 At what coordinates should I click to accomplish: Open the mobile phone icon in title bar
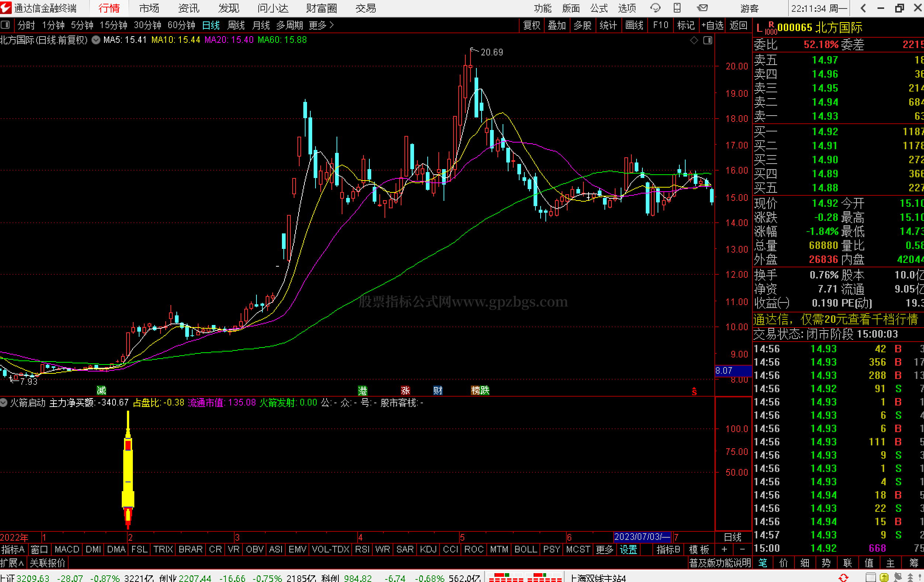tap(677, 8)
